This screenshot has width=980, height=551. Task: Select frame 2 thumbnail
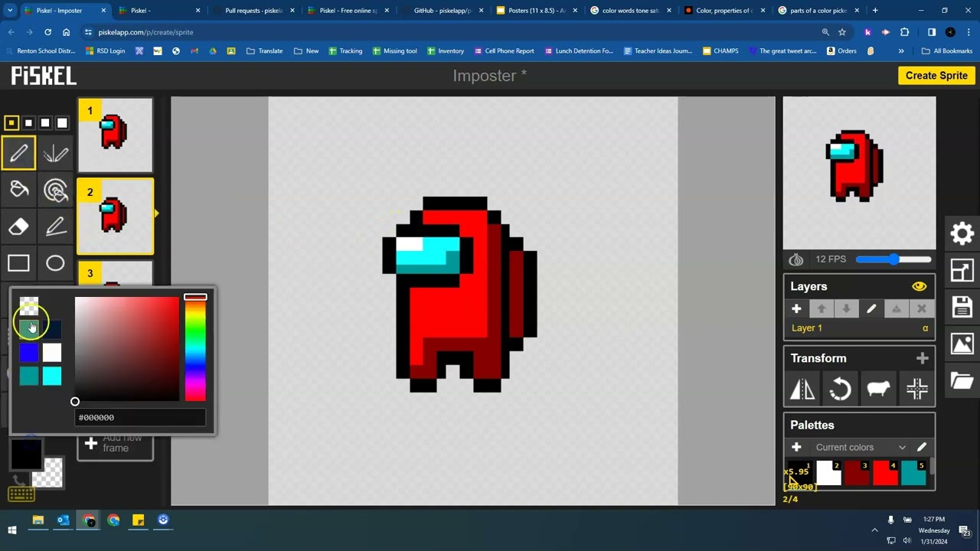click(x=115, y=217)
